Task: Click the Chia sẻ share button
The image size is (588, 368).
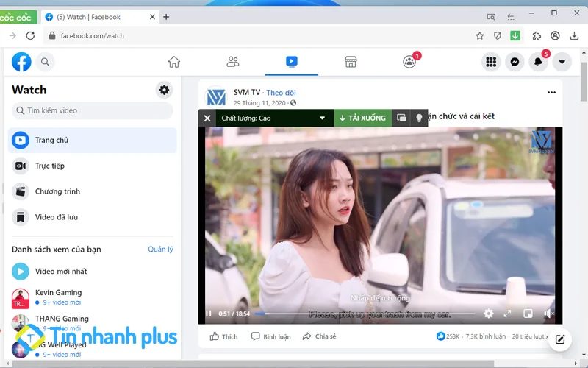Action: (x=320, y=336)
